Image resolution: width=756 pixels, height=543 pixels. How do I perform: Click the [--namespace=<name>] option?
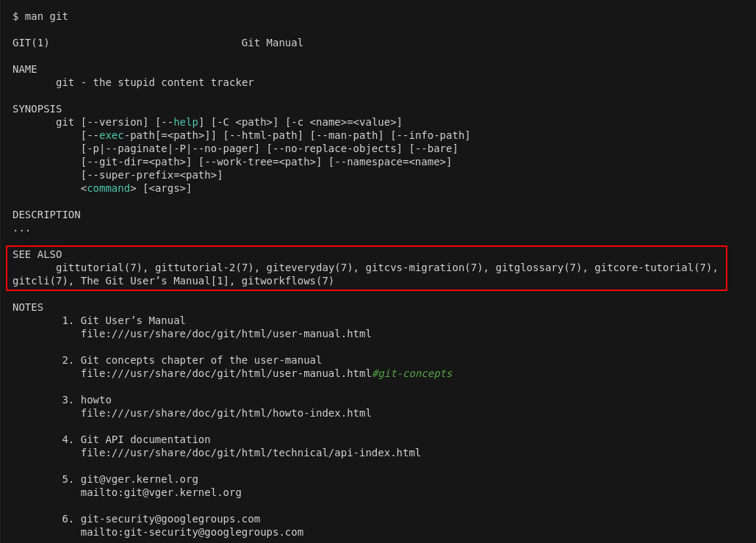tap(390, 162)
